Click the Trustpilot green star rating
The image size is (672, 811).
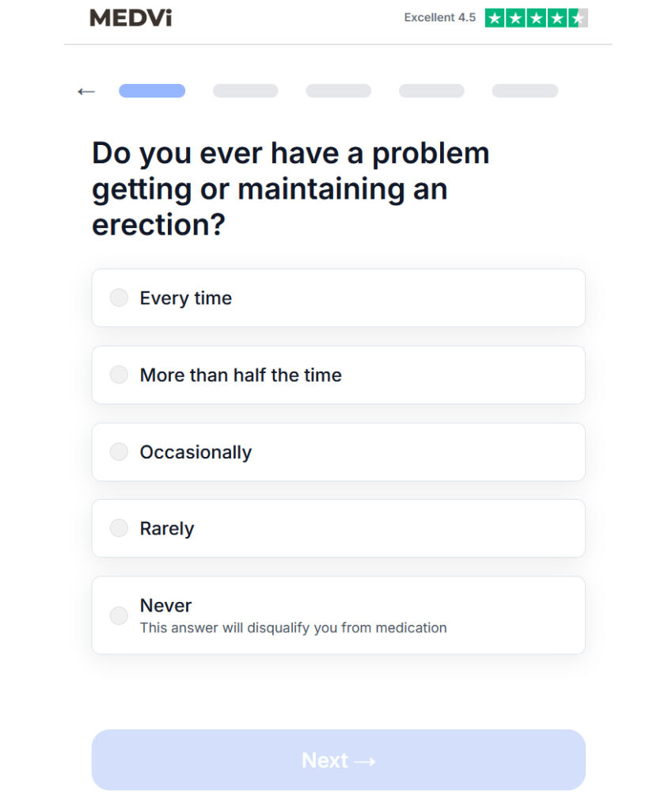(x=536, y=18)
